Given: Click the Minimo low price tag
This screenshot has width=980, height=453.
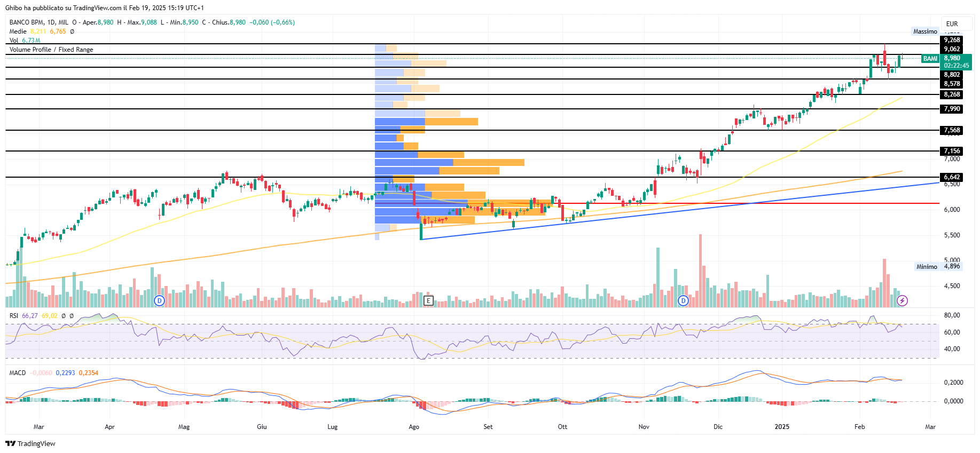Looking at the screenshot, I should (x=927, y=267).
